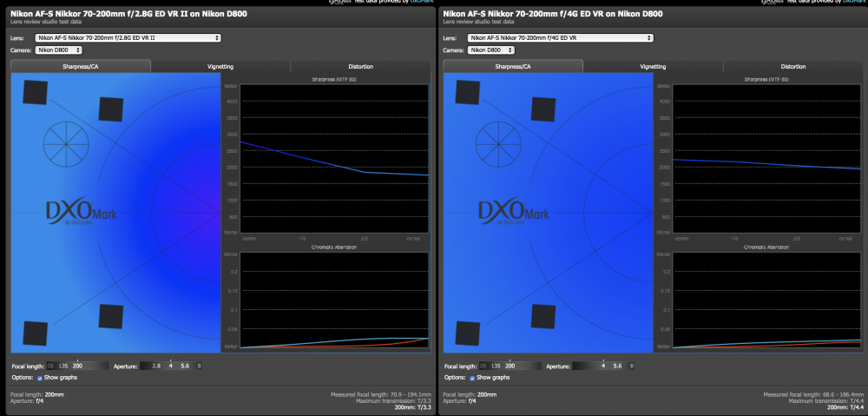868x416 pixels.
Task: Set aperture to 5.6 in left panel
Action: click(185, 366)
